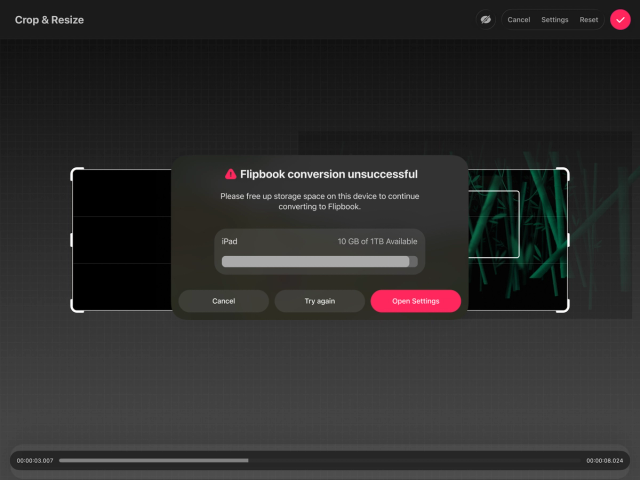The height and width of the screenshot is (480, 640).
Task: Click the 00:00:08.024 duration label
Action: pos(604,460)
